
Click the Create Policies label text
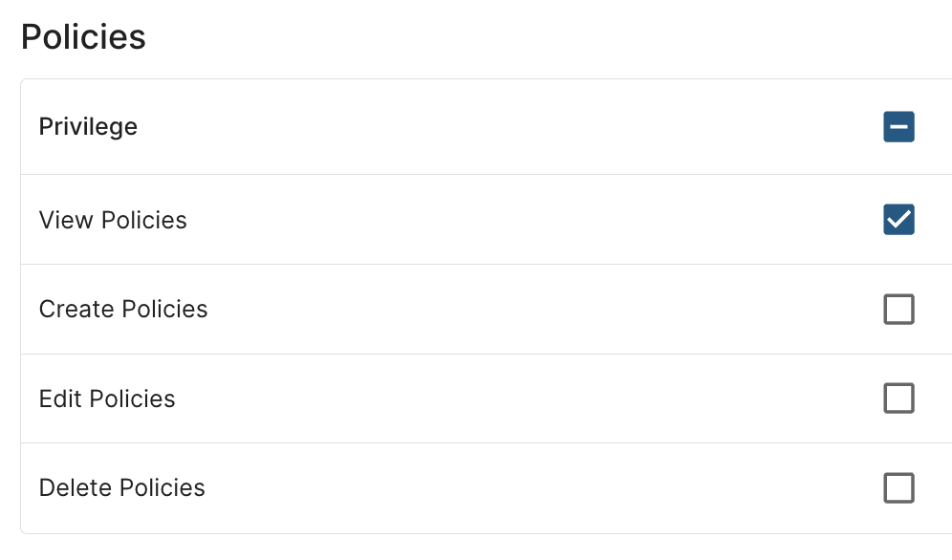tap(123, 310)
